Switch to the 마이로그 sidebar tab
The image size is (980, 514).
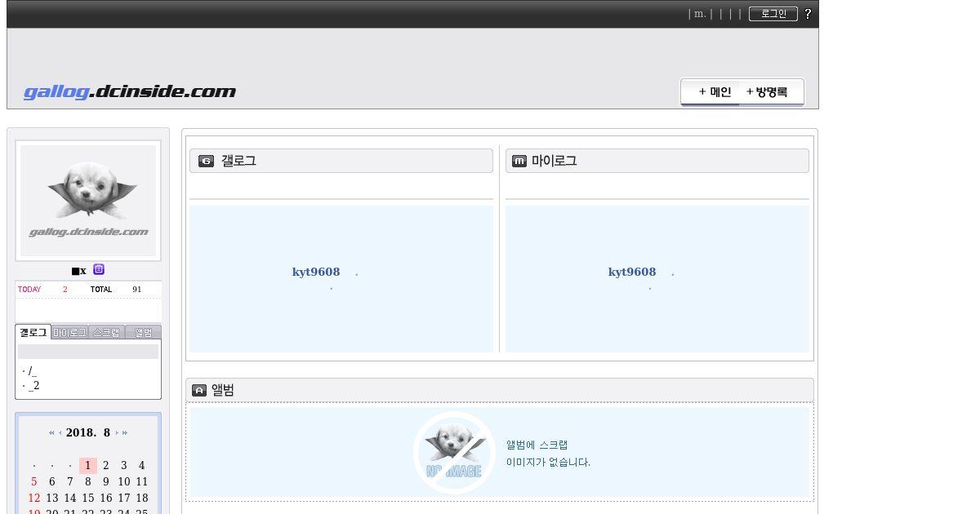[x=69, y=333]
